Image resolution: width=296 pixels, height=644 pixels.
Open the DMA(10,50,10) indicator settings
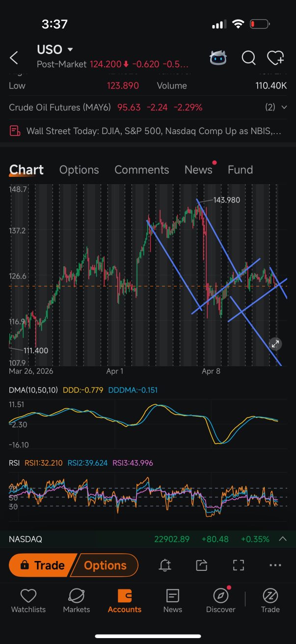(33, 390)
